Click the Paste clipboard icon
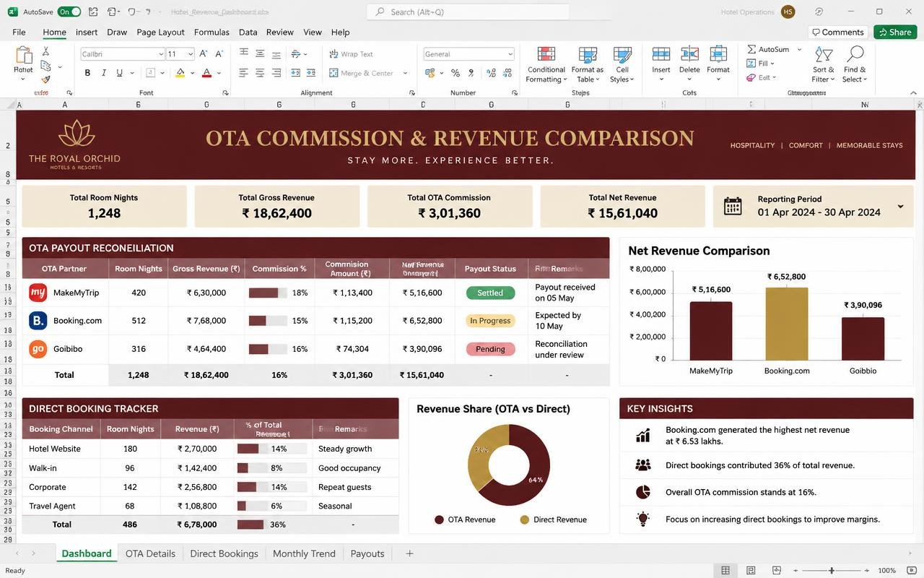The image size is (924, 578). click(x=23, y=56)
